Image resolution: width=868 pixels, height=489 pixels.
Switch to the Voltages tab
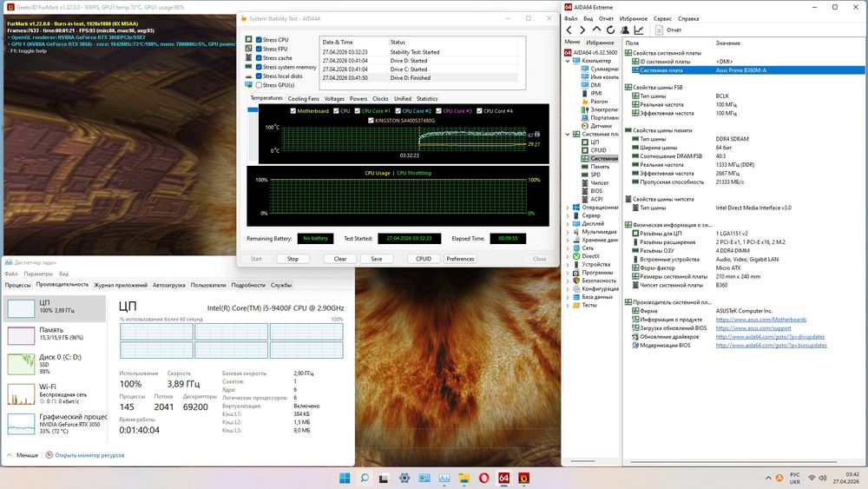334,98
